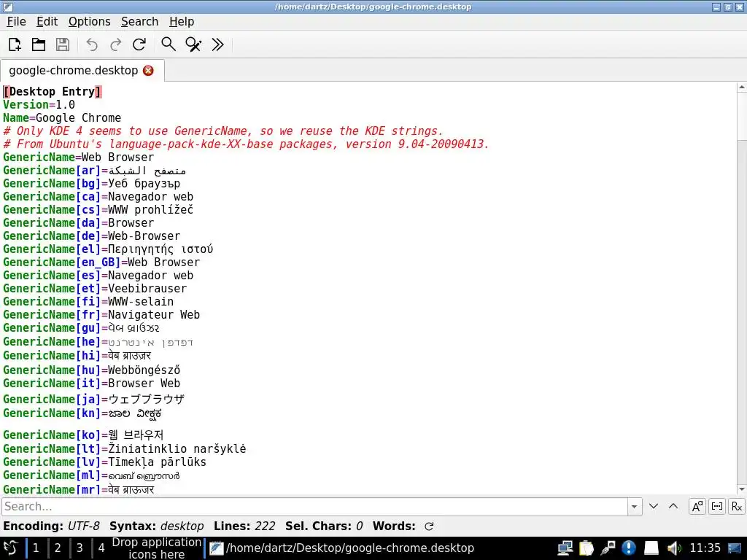Image resolution: width=747 pixels, height=560 pixels.
Task: Click the GenericName[it]=Browser Web line
Action: click(x=91, y=384)
